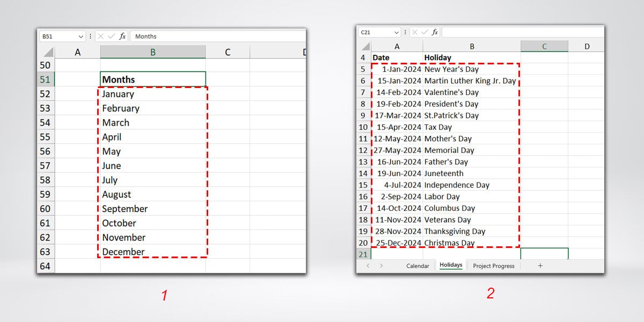Click the October cell
Image resolution: width=644 pixels, height=322 pixels.
coord(153,223)
